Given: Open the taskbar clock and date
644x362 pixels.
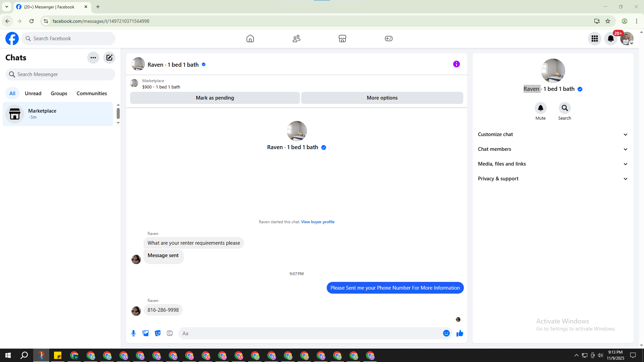Looking at the screenshot, I should (615, 355).
